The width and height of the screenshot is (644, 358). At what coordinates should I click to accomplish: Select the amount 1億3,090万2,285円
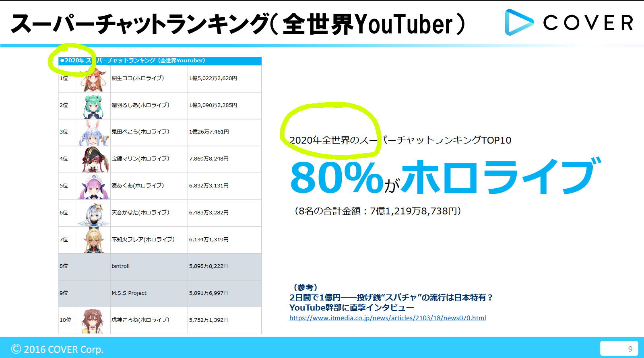pyautogui.click(x=213, y=105)
